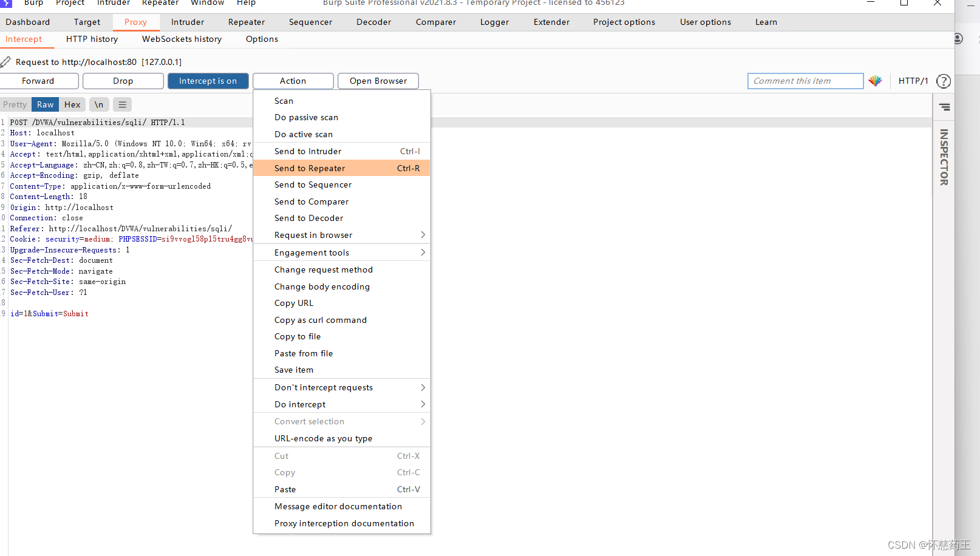Toggle the Inspector panel layout icon
980x556 pixels.
(945, 107)
